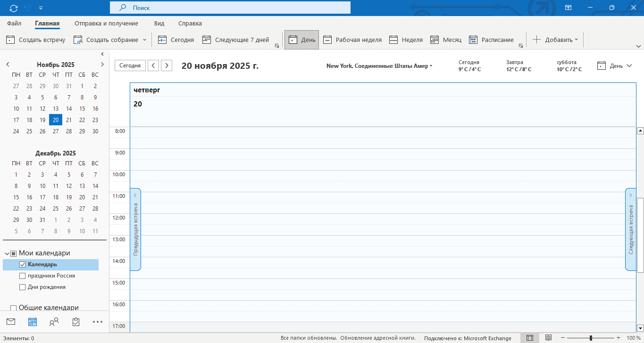The image size is (644, 343).
Task: Enable the праздники Россия calendar
Action: coord(22,276)
